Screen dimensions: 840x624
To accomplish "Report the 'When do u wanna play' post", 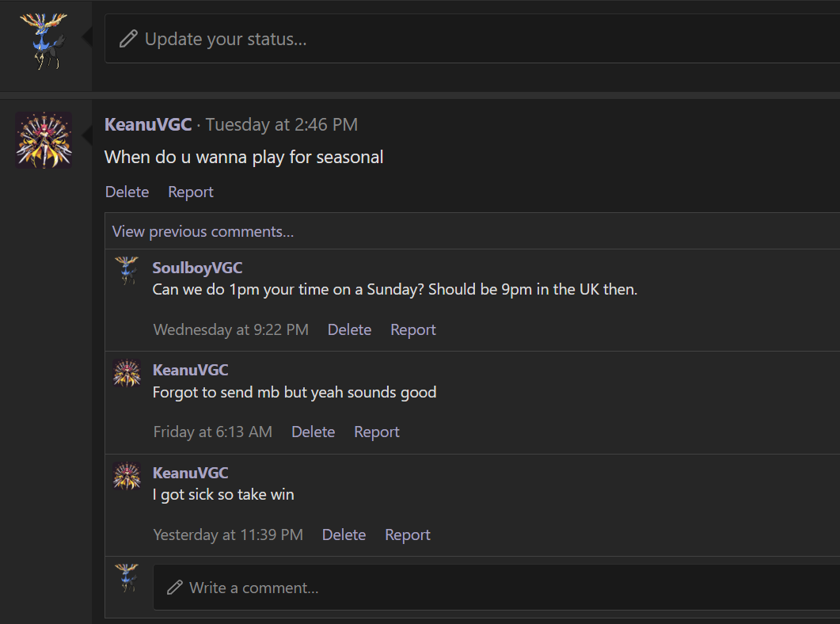I will (191, 192).
